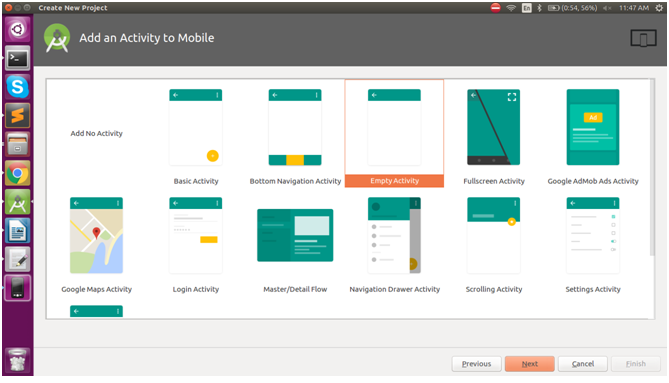Image resolution: width=669 pixels, height=383 pixels.
Task: Click the Master/Detail Flow label
Action: (295, 289)
